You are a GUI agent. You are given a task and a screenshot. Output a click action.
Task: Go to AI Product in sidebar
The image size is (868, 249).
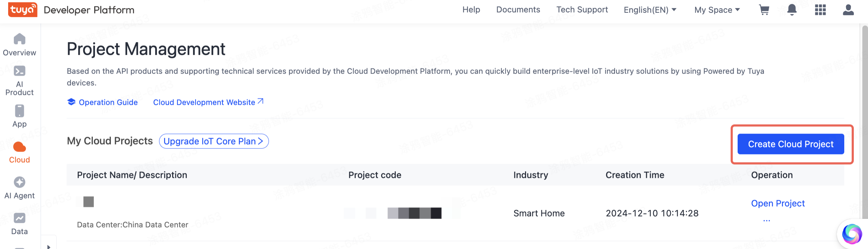19,81
